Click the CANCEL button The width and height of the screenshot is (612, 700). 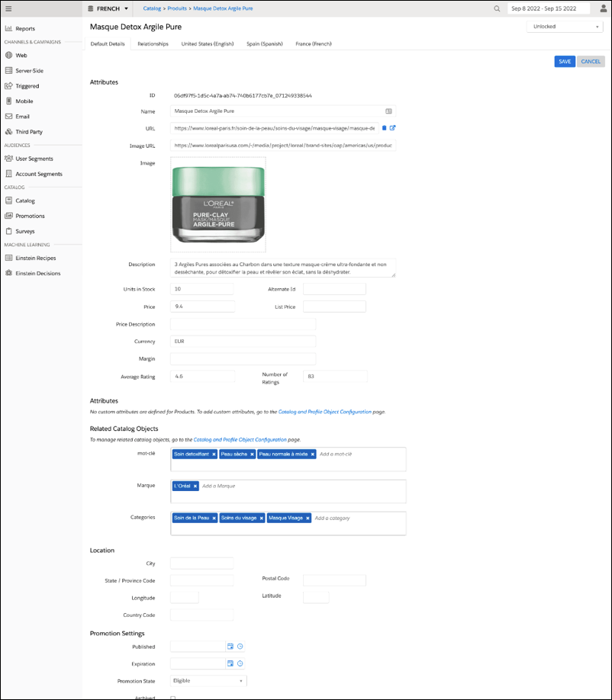pyautogui.click(x=591, y=62)
